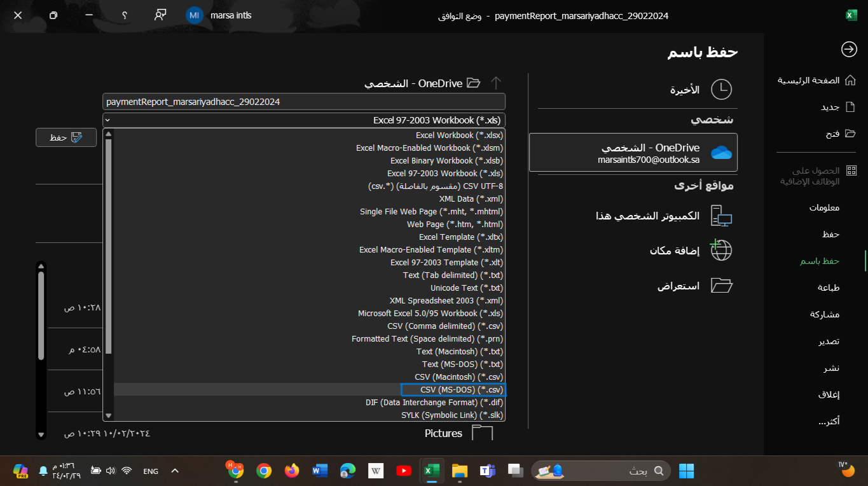Edit the file name text field

pyautogui.click(x=304, y=101)
